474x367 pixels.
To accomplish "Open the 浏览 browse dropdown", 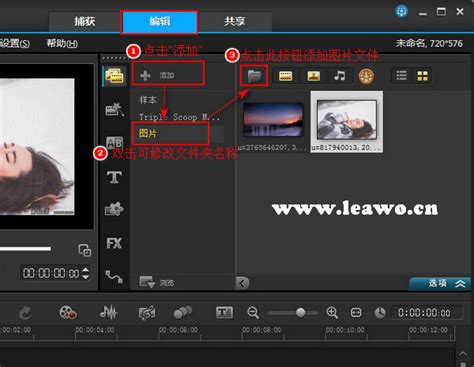I will (x=157, y=283).
